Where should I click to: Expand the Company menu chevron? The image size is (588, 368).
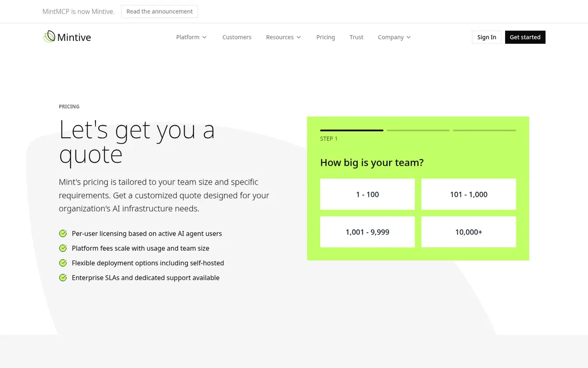409,37
